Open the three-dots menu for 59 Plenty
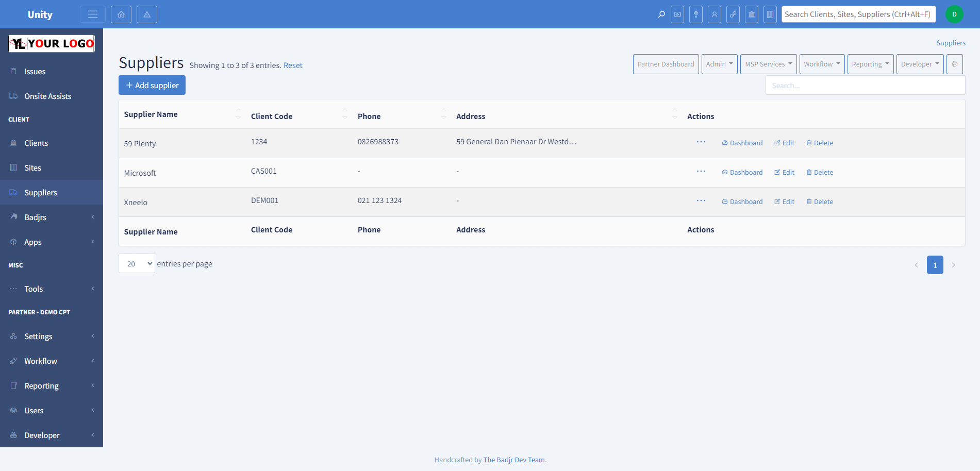This screenshot has height=471, width=980. (701, 142)
